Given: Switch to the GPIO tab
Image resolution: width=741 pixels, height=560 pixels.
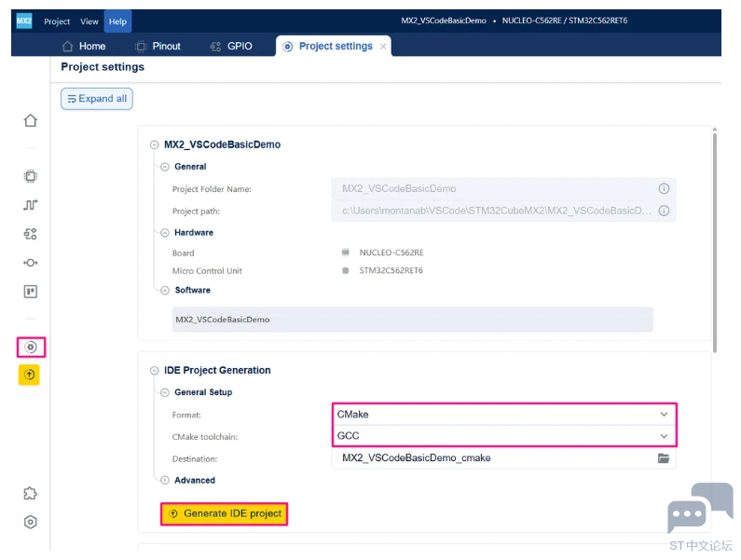Looking at the screenshot, I should 231,47.
